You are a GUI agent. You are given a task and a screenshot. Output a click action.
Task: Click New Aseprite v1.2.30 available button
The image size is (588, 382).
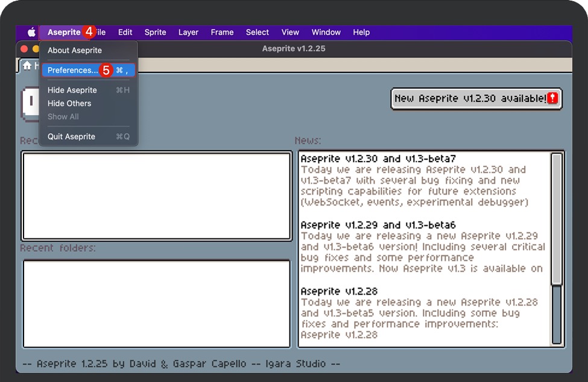pos(476,98)
